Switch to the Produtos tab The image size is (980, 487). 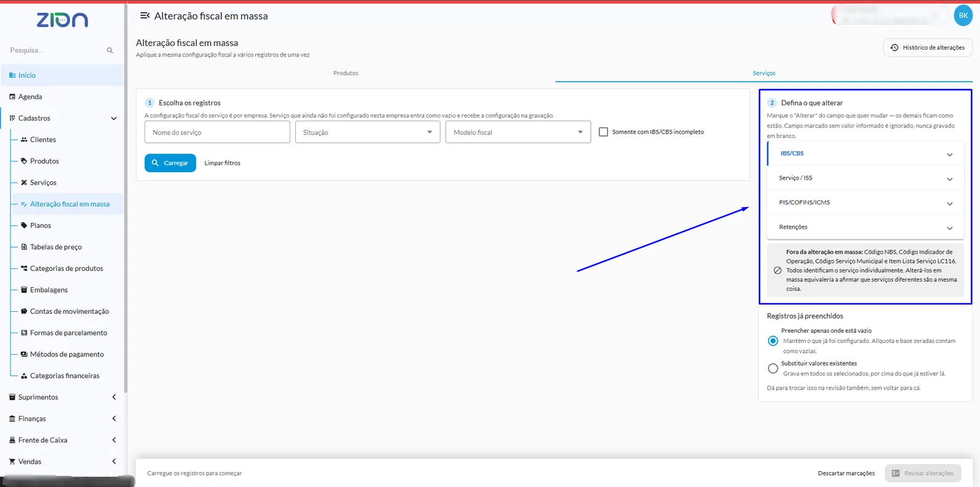[345, 73]
